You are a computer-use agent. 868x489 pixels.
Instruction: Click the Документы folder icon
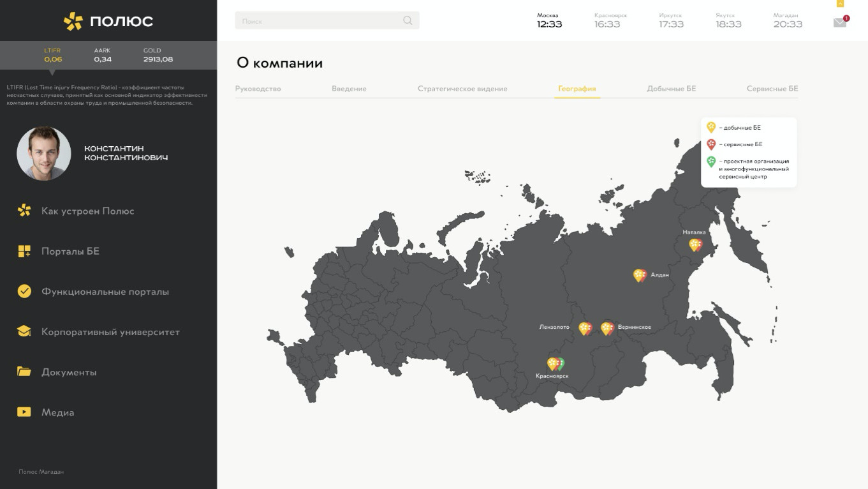[x=24, y=372]
